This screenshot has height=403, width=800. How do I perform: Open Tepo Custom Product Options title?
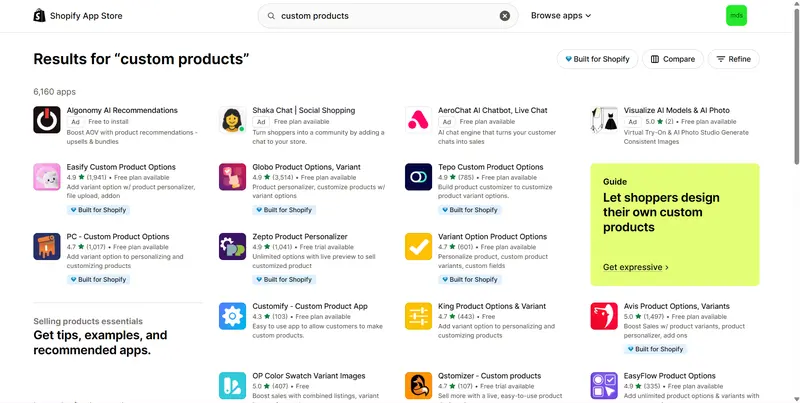pyautogui.click(x=491, y=167)
